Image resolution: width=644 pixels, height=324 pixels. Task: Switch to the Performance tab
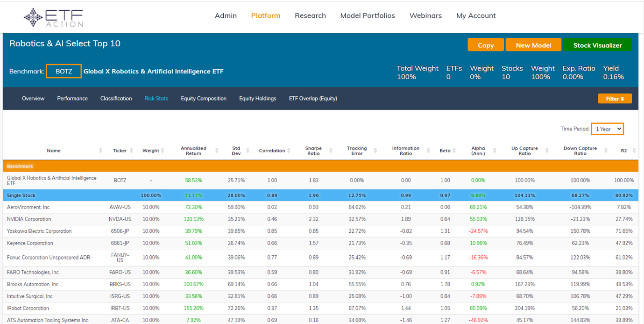(x=72, y=99)
